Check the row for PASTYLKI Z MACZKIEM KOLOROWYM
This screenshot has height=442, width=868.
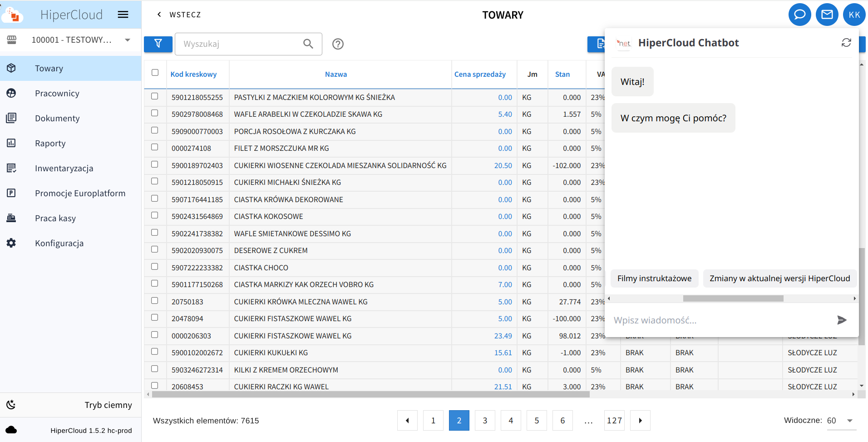pyautogui.click(x=155, y=96)
